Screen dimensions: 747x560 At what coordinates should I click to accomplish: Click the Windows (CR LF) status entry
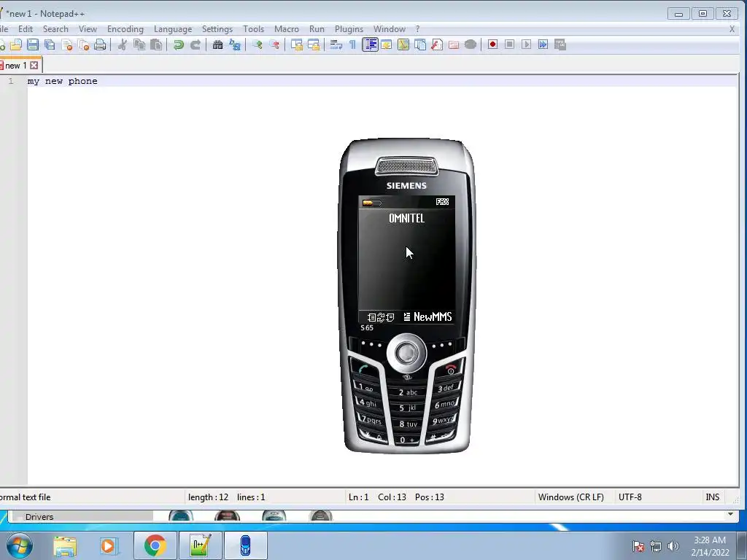[x=570, y=497]
